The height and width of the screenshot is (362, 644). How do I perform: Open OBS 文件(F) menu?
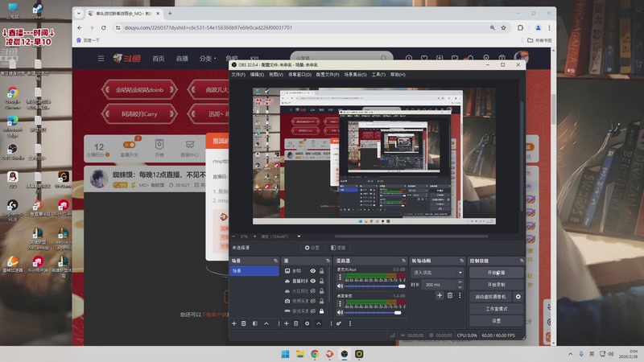[x=238, y=74]
